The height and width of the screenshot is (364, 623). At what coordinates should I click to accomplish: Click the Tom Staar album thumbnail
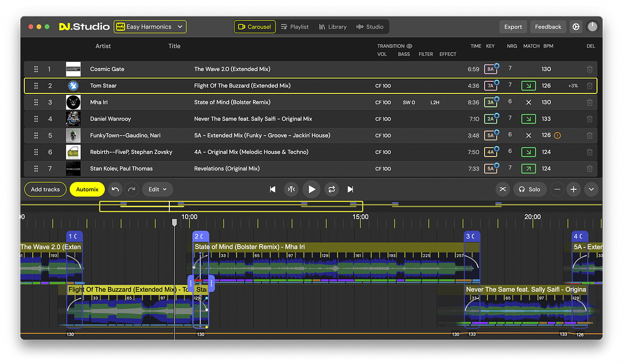73,86
